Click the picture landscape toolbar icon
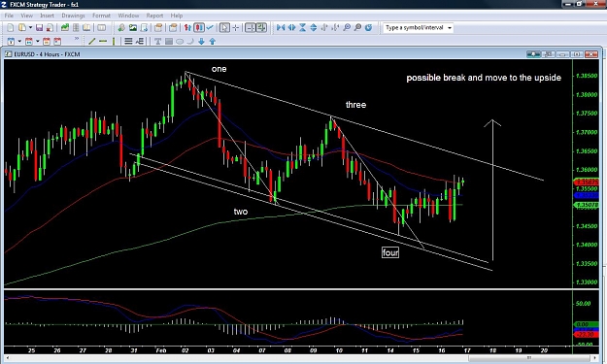The width and height of the screenshot is (607, 364). click(x=133, y=27)
